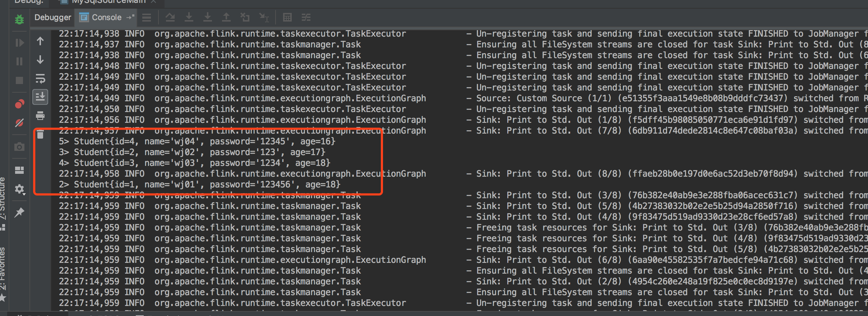Open the Structure tool window
This screenshot has width=868, height=316.
click(x=3, y=199)
